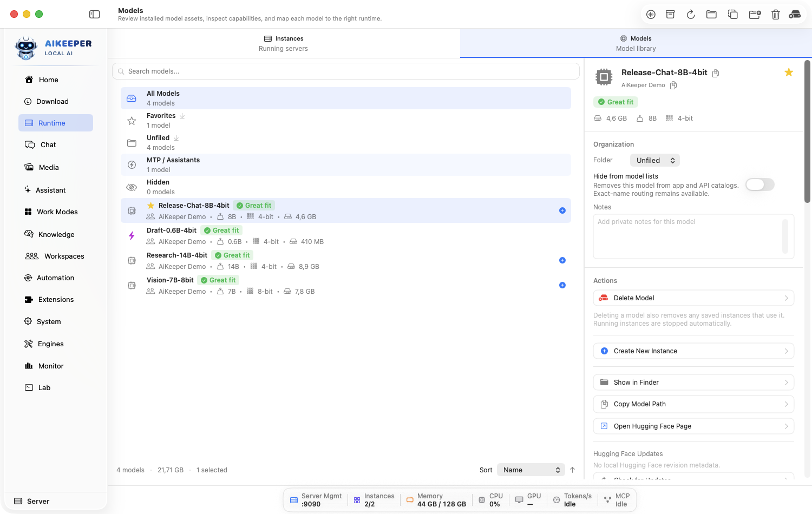The width and height of the screenshot is (812, 514).
Task: Click the Memory 44 GB / 128 GB status
Action: coord(436,500)
